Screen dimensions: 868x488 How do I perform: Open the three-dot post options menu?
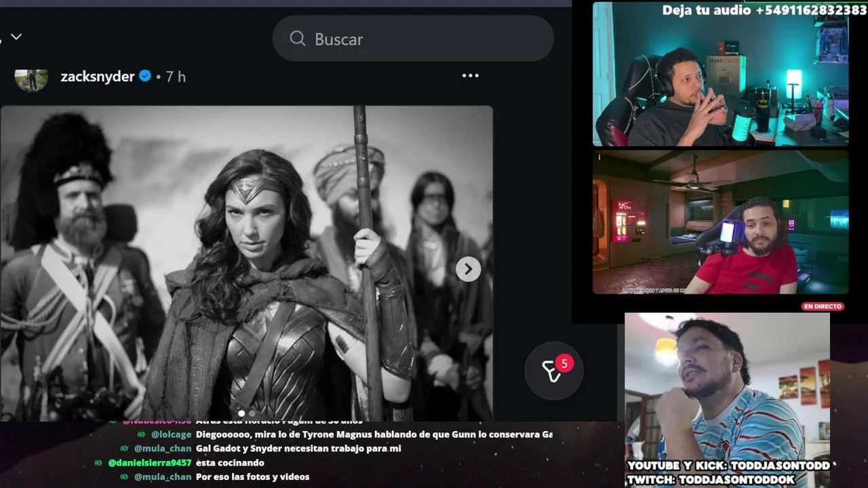pyautogui.click(x=471, y=75)
